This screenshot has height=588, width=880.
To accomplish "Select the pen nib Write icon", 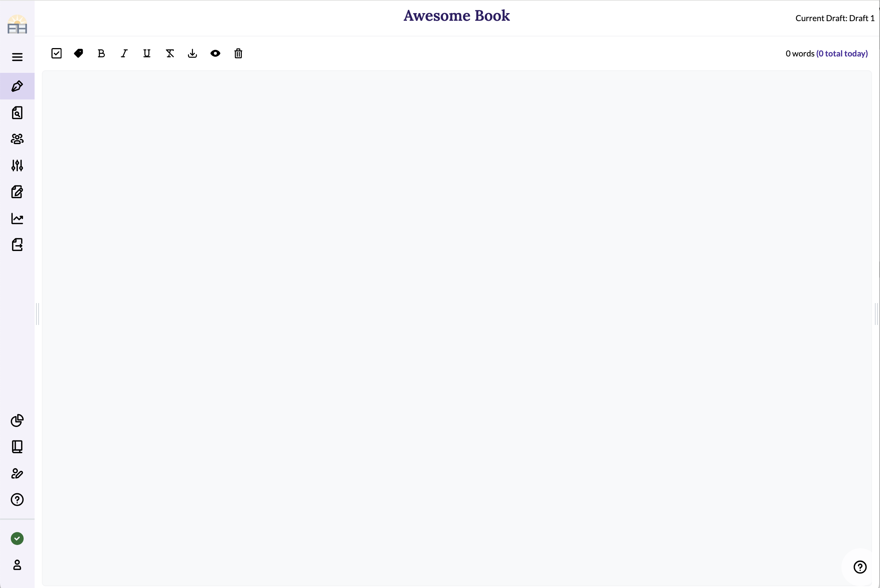I will 17,86.
